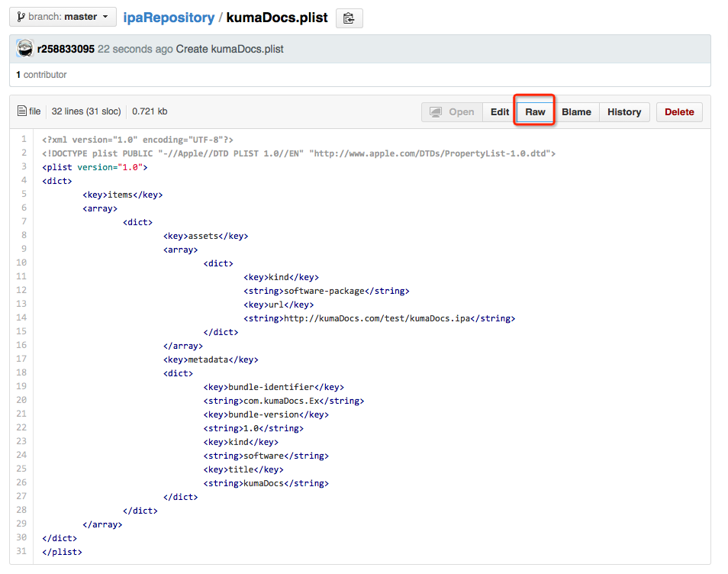728x574 pixels.
Task: Open the file History
Action: tap(624, 112)
